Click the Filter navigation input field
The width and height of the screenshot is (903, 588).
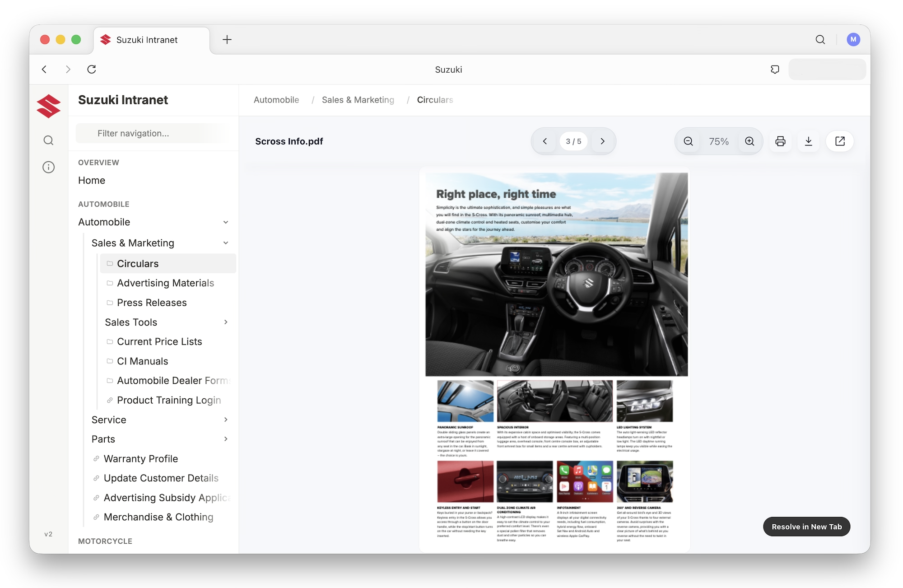tap(154, 133)
